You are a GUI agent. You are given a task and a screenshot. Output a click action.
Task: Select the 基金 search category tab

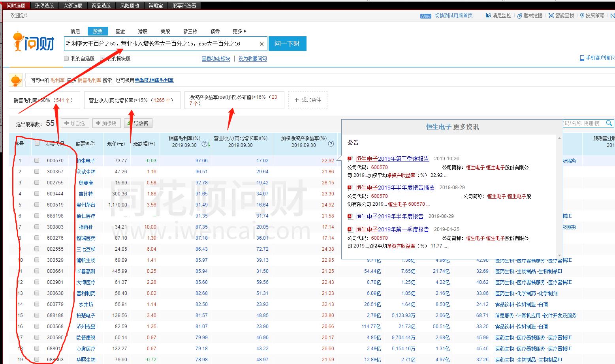pos(120,31)
